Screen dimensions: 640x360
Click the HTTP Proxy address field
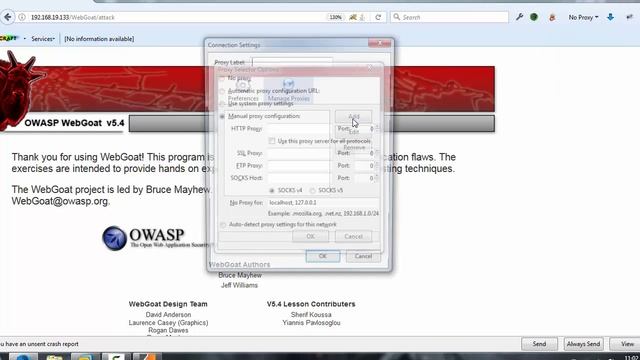[298, 129]
